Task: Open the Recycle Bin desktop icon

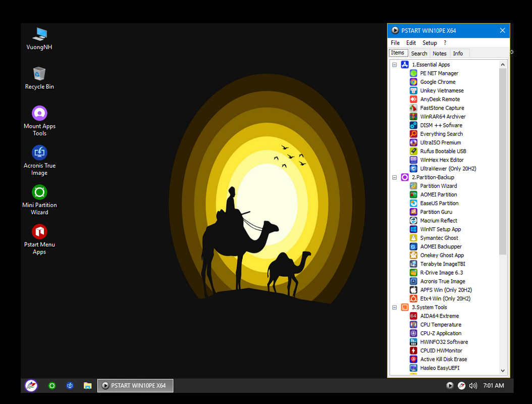Action: point(39,78)
